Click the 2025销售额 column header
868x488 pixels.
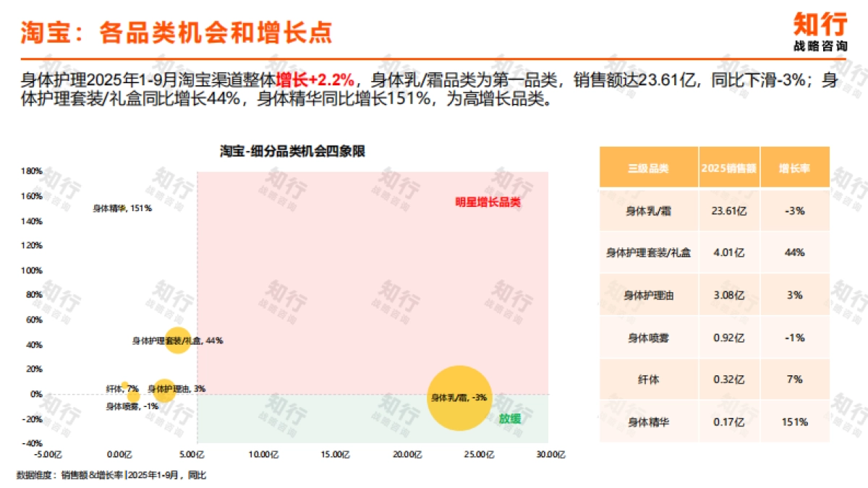coord(729,168)
